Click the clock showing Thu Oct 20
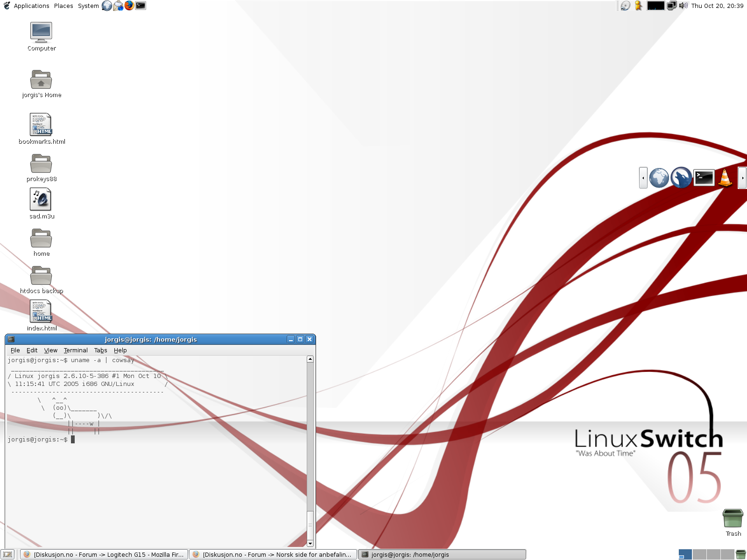Viewport: 747px width, 560px height. click(717, 6)
